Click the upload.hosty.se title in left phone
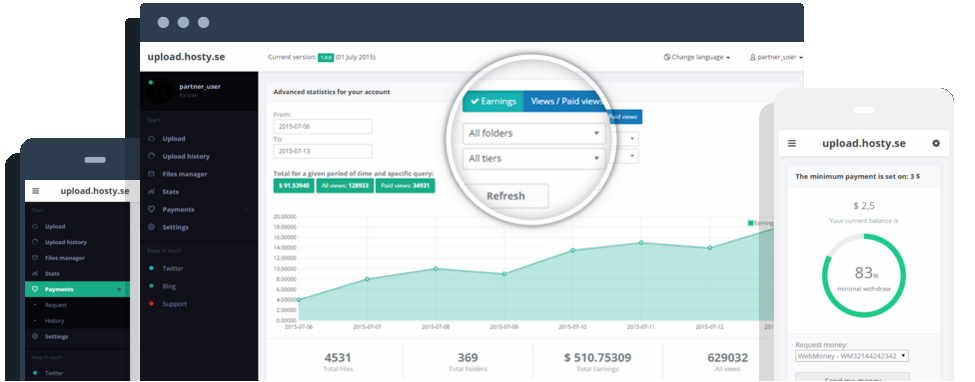This screenshot has height=382, width=975. tap(95, 191)
